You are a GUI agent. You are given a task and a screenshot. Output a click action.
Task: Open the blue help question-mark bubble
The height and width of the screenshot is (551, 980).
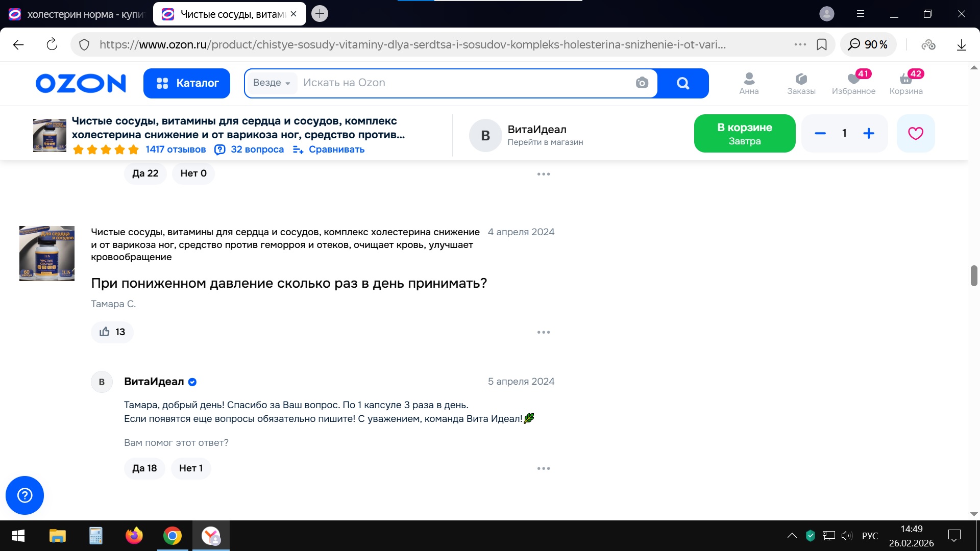click(24, 495)
